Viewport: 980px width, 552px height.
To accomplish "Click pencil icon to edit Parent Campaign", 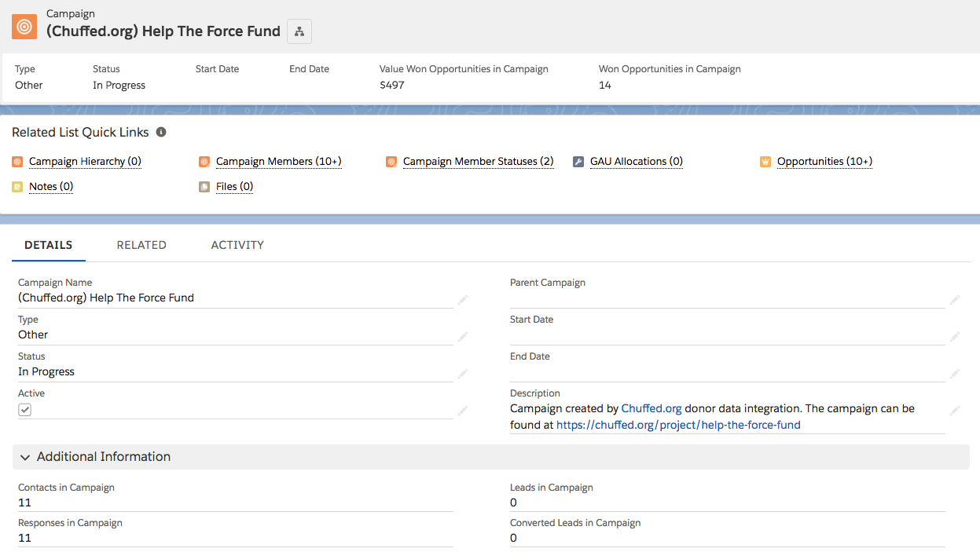I will pyautogui.click(x=954, y=299).
